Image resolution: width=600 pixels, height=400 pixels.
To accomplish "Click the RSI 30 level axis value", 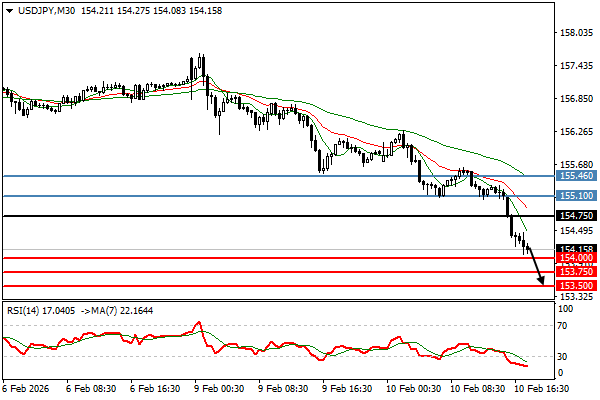I will pos(563,356).
